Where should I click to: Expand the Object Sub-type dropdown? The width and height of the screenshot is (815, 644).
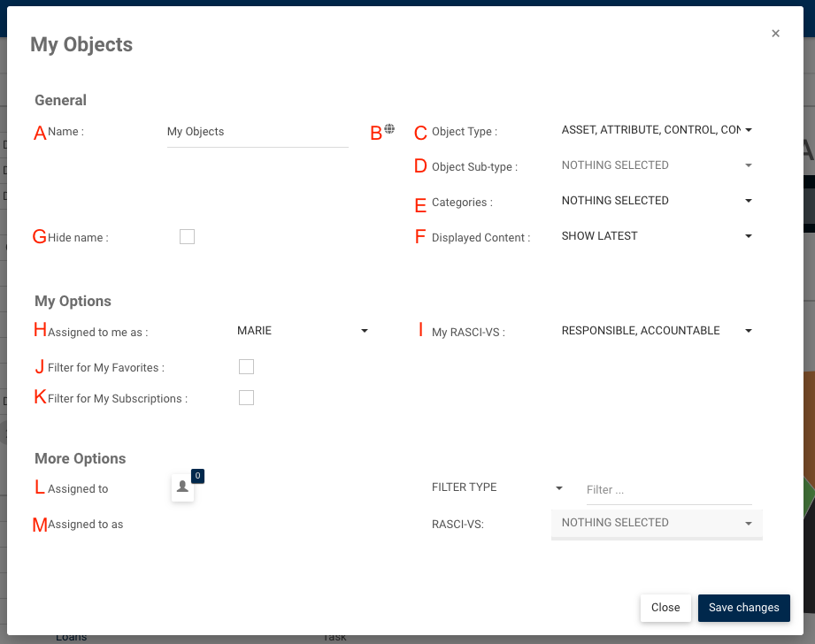pyautogui.click(x=657, y=165)
